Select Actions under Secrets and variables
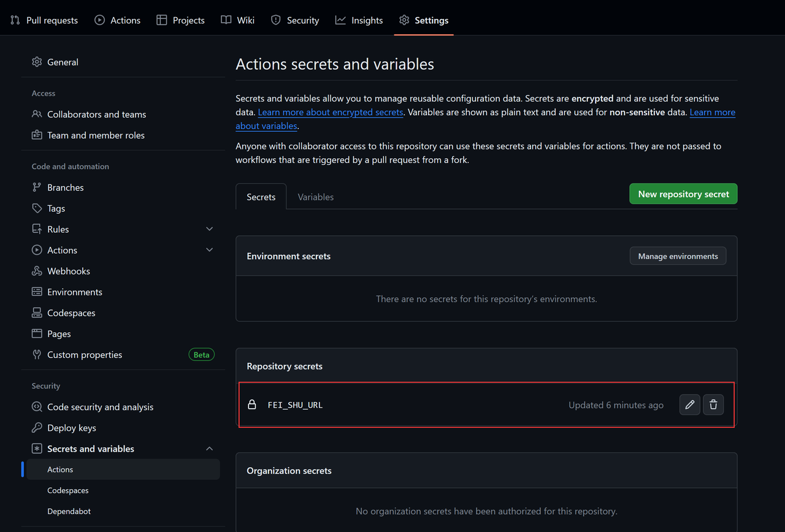Image resolution: width=785 pixels, height=532 pixels. 123,469
